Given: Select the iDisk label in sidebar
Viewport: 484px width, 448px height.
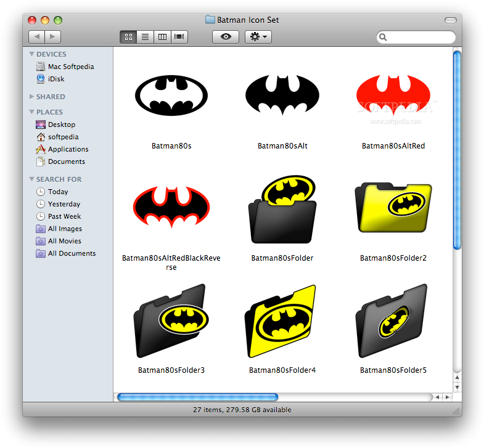Looking at the screenshot, I should 56,79.
